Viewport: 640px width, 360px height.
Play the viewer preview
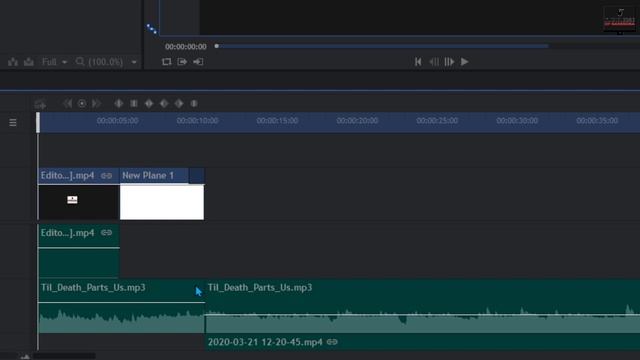[x=464, y=62]
